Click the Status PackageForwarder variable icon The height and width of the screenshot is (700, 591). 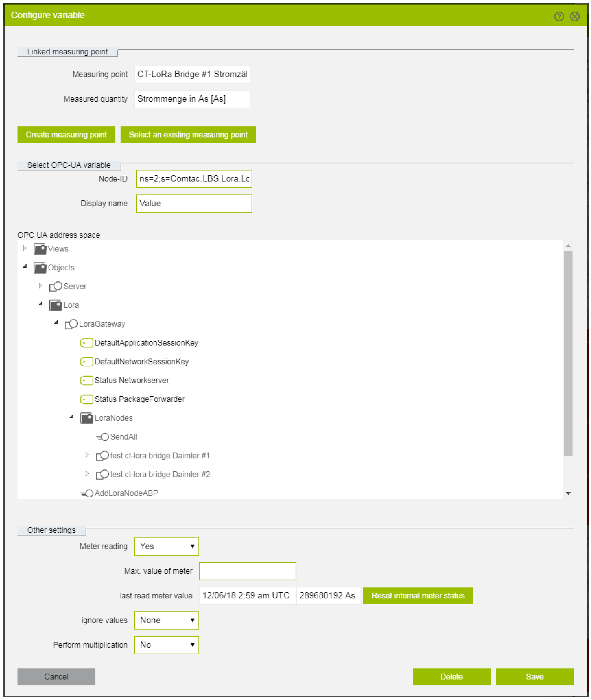click(87, 399)
